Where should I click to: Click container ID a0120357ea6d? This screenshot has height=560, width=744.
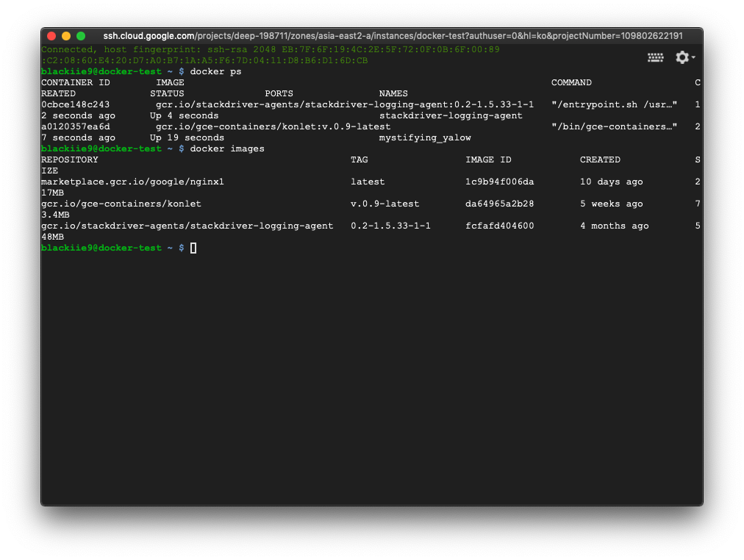click(75, 127)
